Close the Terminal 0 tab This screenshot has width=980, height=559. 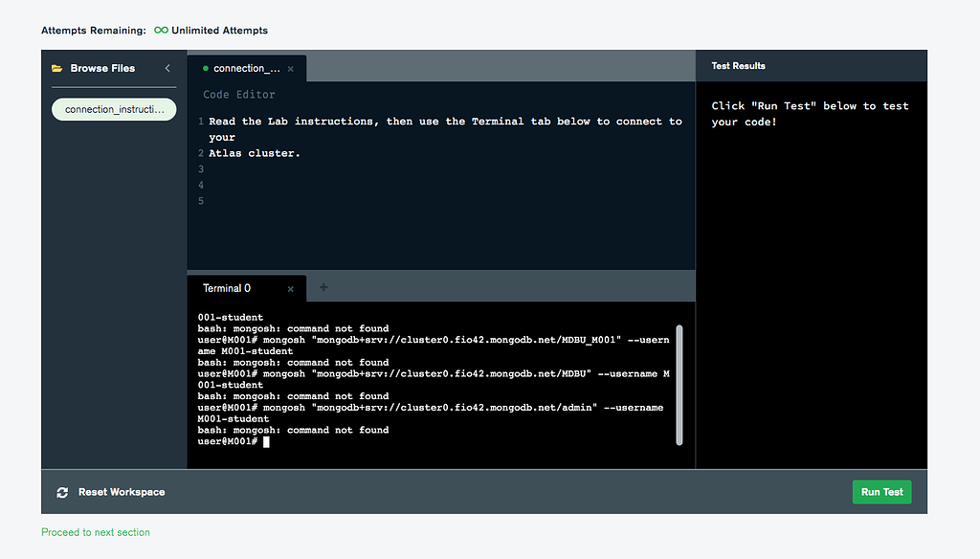(x=290, y=288)
